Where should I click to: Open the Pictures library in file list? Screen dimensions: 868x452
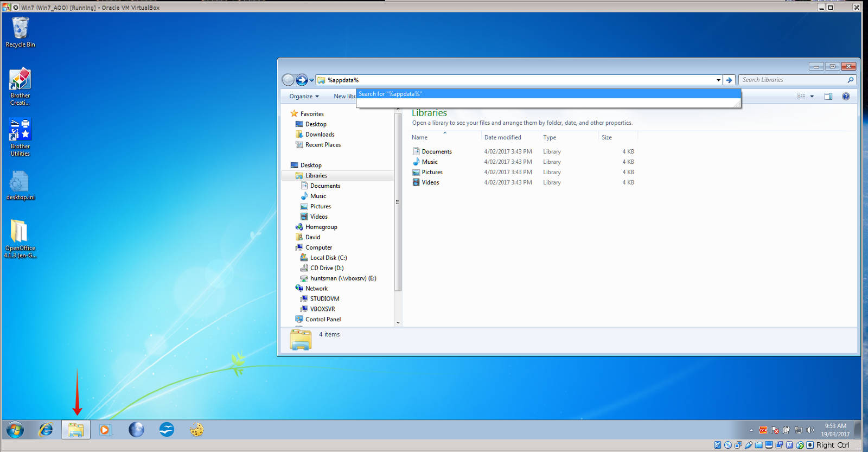click(432, 172)
